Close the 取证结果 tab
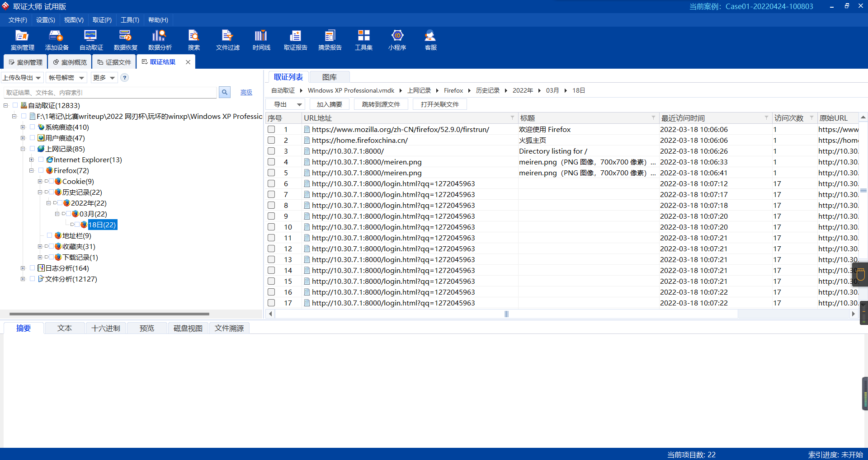Viewport: 868px width, 460px height. (188, 62)
